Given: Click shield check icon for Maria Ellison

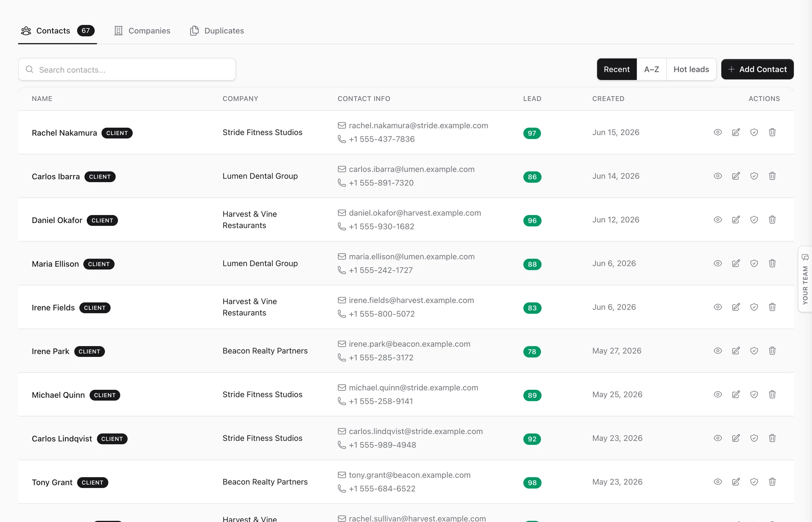Looking at the screenshot, I should (x=754, y=263).
